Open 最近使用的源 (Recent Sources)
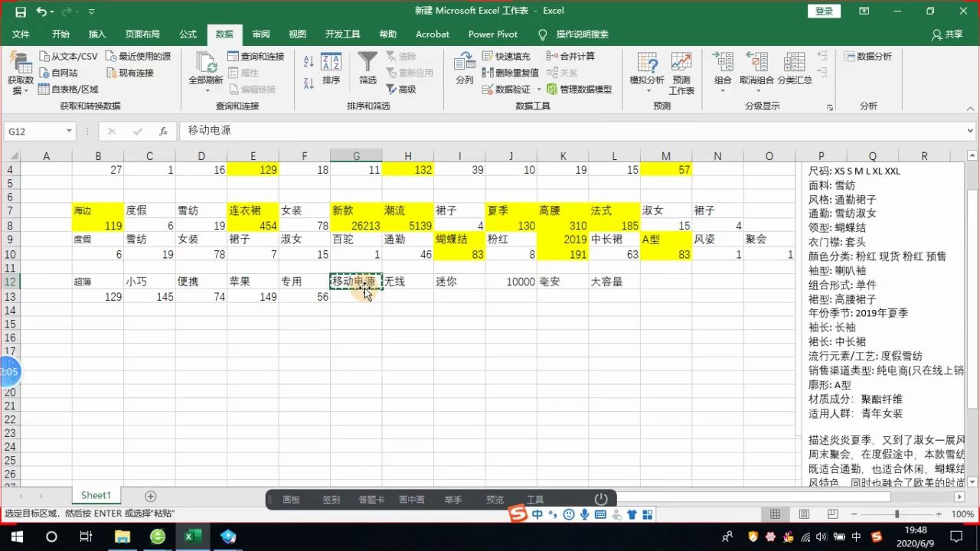This screenshot has width=980, height=551. [x=138, y=57]
